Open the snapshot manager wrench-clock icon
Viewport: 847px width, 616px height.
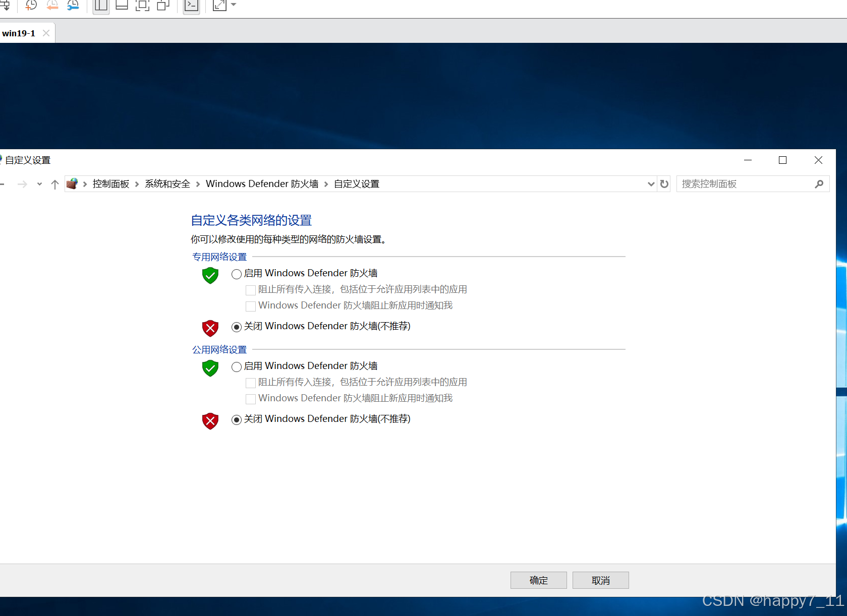[x=73, y=5]
